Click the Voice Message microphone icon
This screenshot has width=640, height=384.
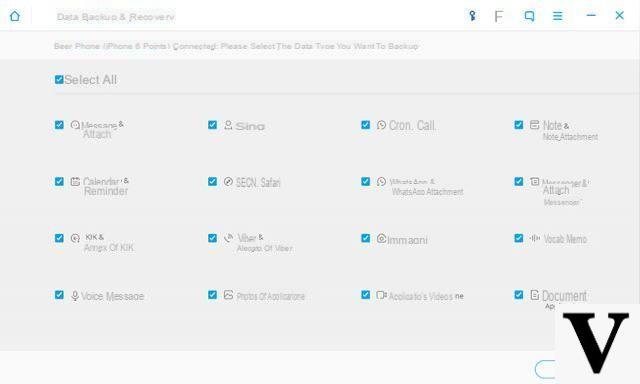tap(75, 295)
